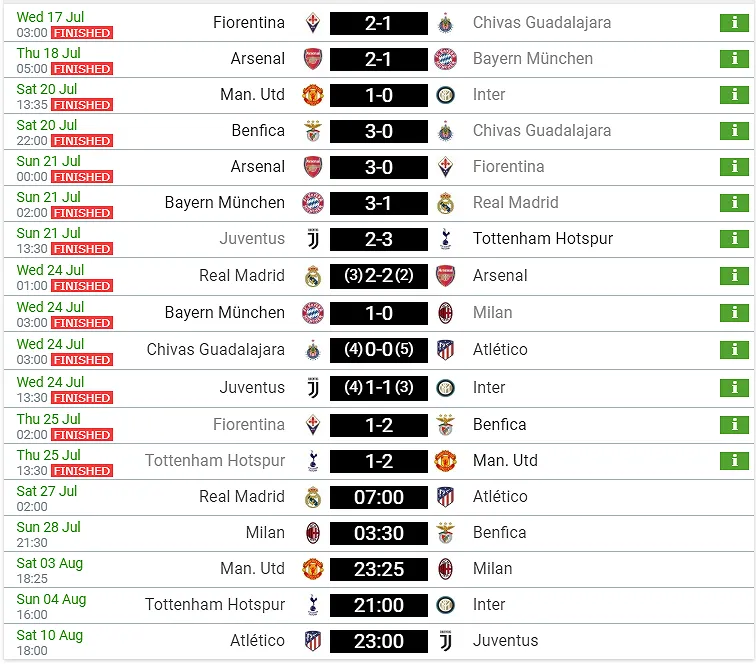The image size is (756, 664).
Task: Click FINISHED badge on Juventus vs Inter row
Action: click(x=82, y=398)
